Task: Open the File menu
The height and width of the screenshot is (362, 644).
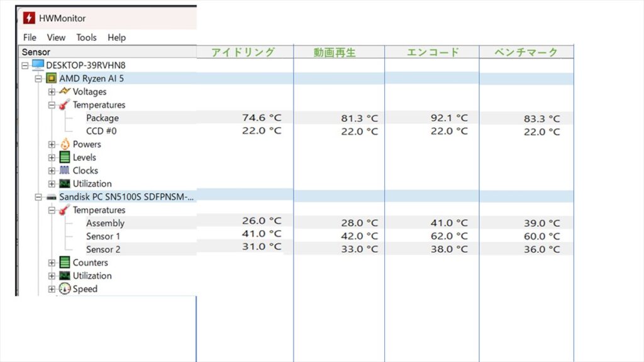Action: click(x=30, y=37)
